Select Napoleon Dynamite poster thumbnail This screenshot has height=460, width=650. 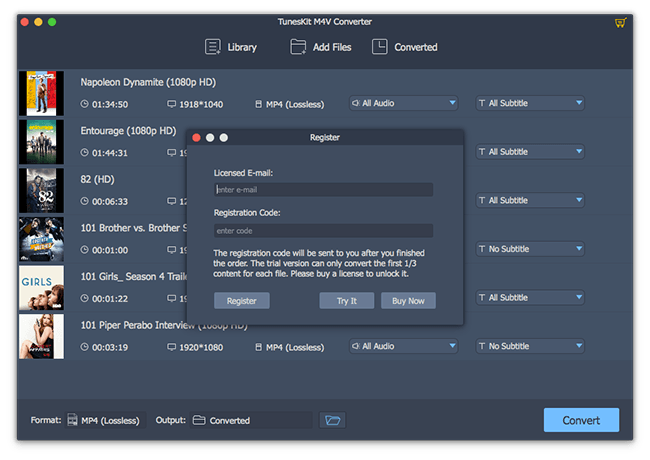coord(41,93)
